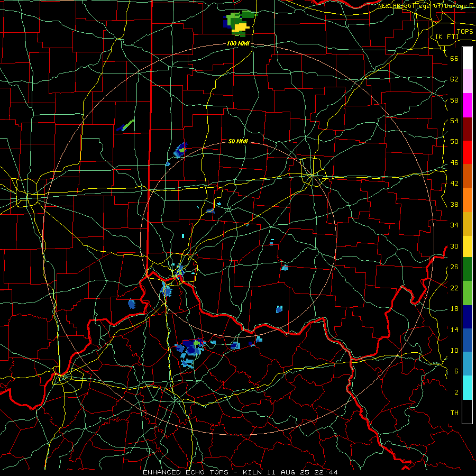Choose the cyan legend swatch

pyautogui.click(x=467, y=388)
